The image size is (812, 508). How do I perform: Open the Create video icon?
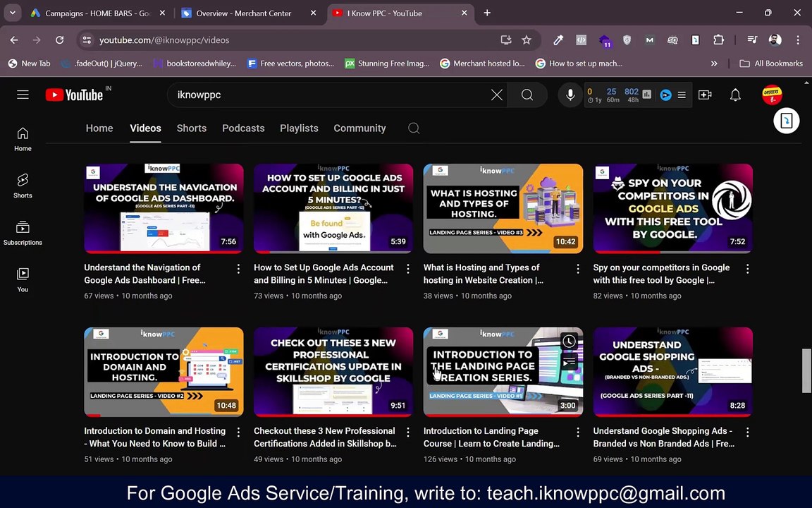coord(705,95)
